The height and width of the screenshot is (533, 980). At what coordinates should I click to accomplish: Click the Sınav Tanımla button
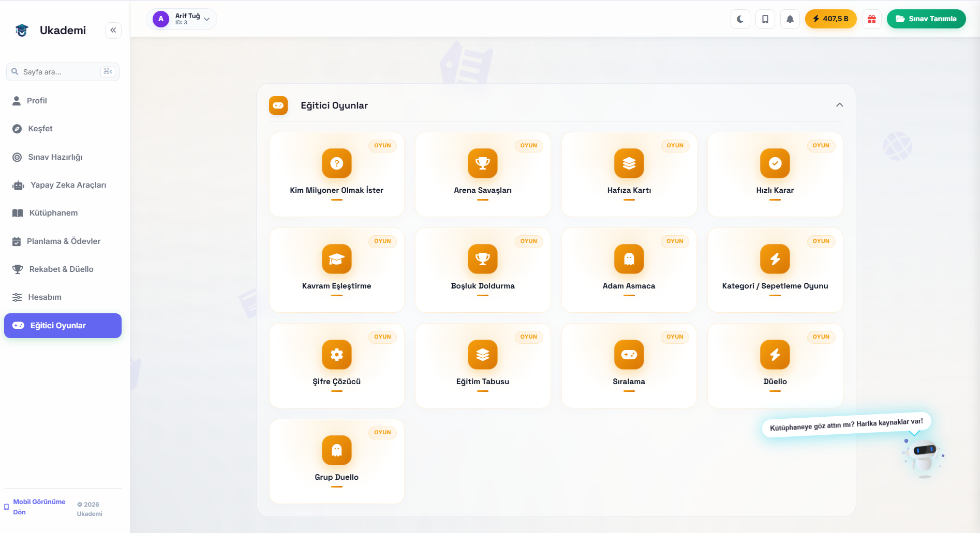click(x=926, y=19)
